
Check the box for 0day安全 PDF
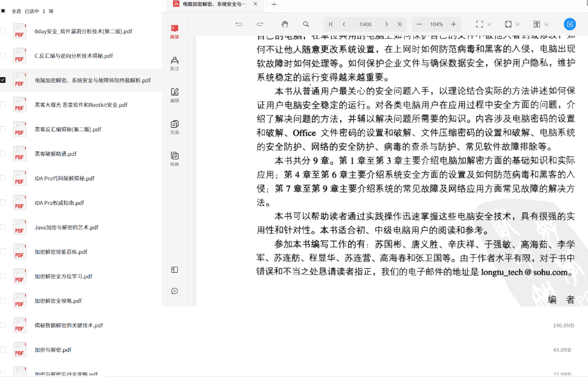click(3, 31)
